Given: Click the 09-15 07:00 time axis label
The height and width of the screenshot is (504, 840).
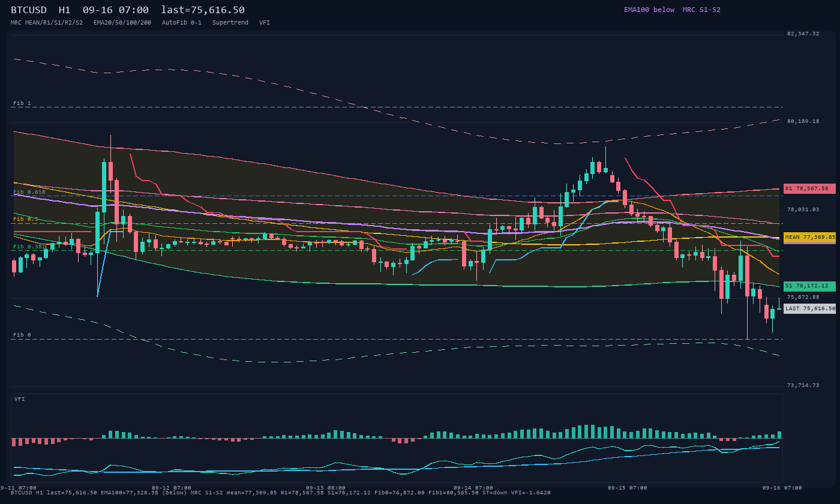Looking at the screenshot, I should [628, 488].
